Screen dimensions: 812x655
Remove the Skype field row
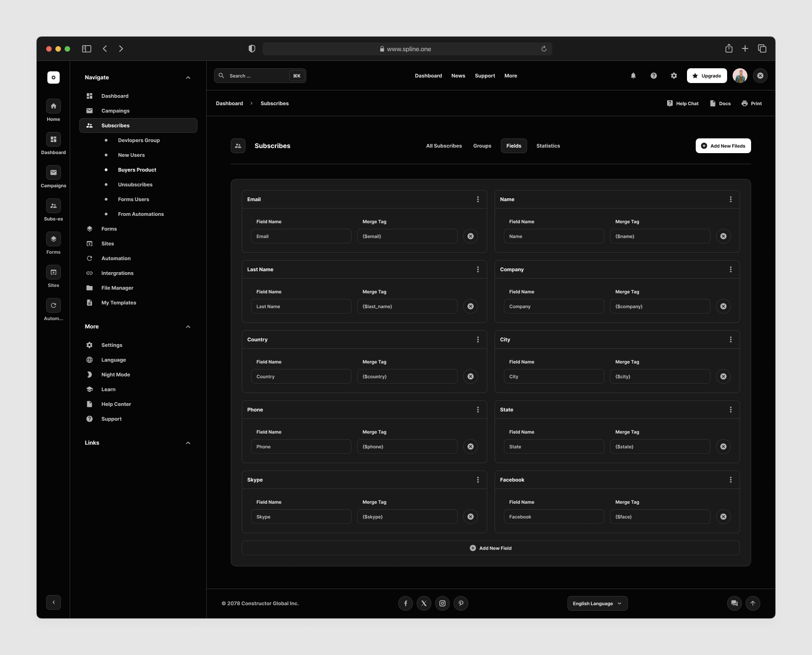point(471,517)
